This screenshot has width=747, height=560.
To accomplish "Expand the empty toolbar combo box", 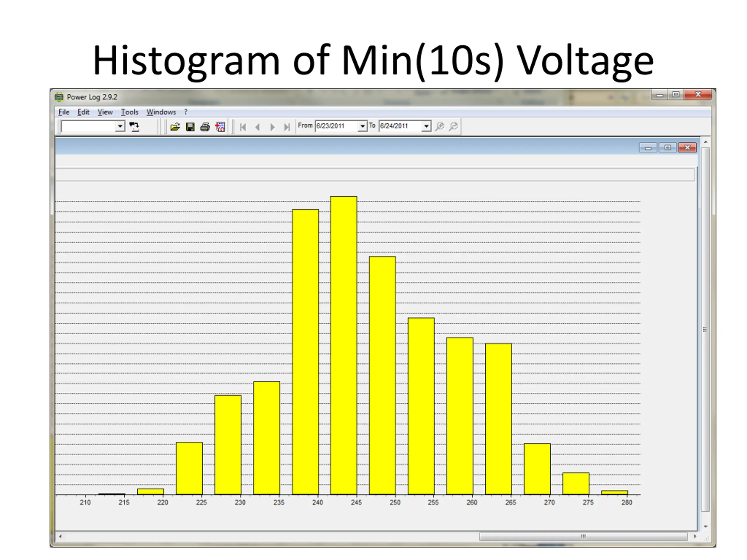I will pyautogui.click(x=120, y=127).
